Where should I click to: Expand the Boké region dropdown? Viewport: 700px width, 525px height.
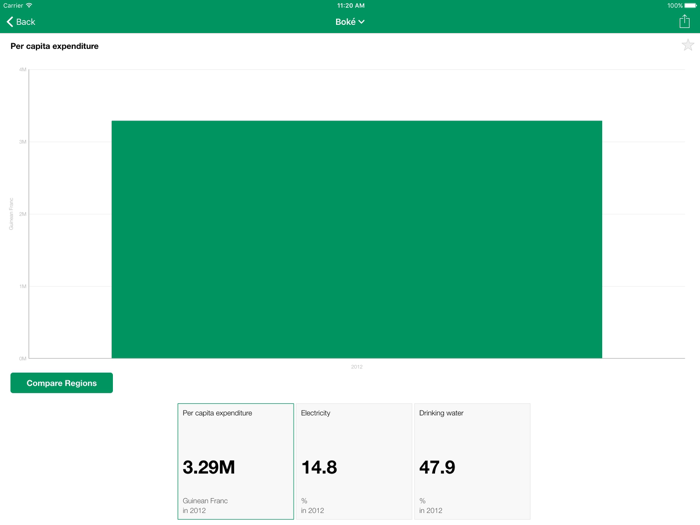point(350,22)
